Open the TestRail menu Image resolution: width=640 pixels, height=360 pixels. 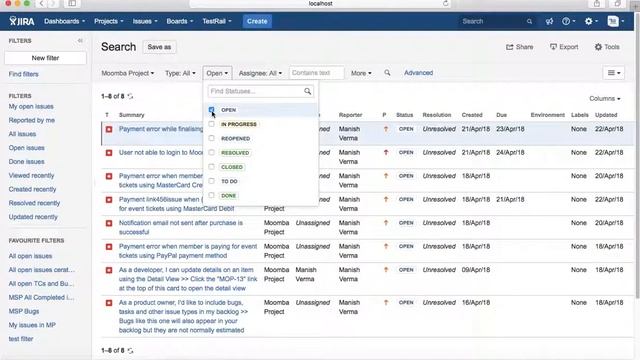click(x=217, y=21)
